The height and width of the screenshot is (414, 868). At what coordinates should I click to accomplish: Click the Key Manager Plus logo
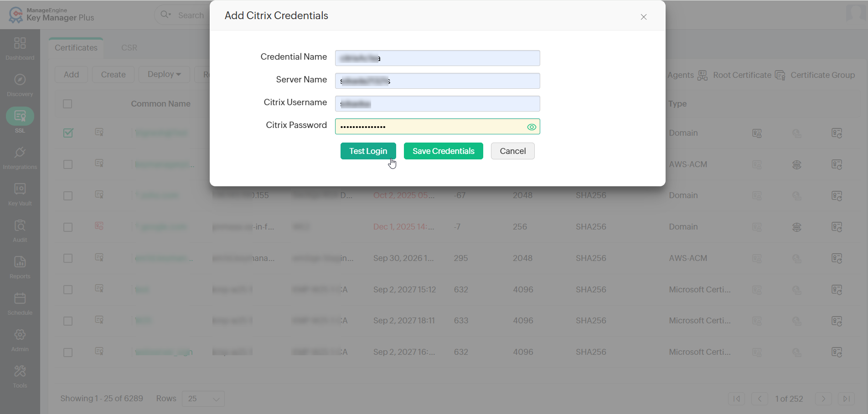[51, 15]
